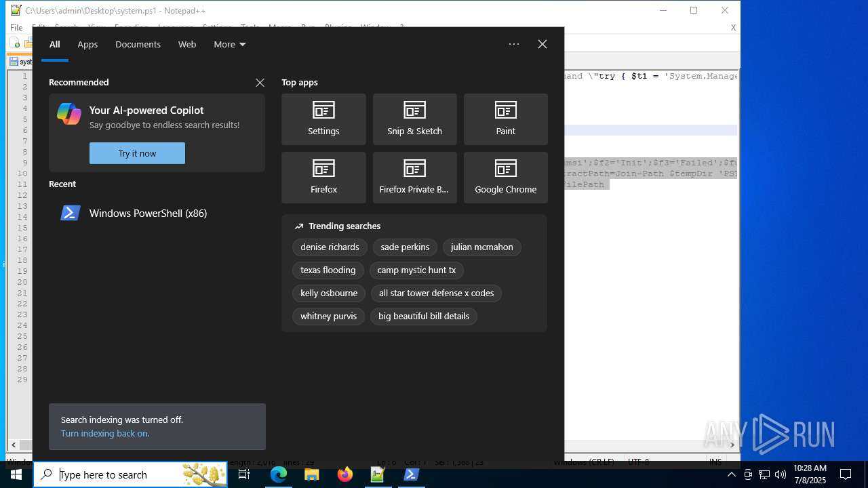Image resolution: width=868 pixels, height=488 pixels.
Task: Open Task View on taskbar
Action: click(244, 474)
